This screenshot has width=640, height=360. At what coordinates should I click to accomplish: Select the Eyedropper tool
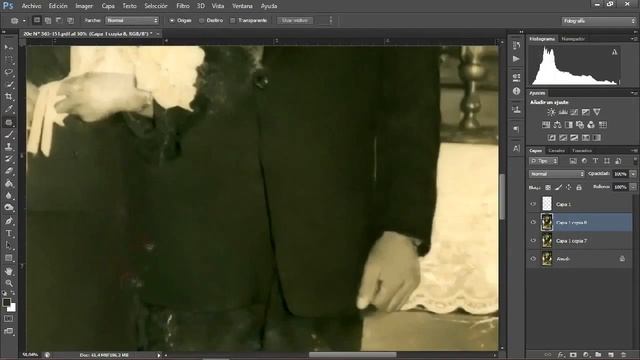point(9,109)
